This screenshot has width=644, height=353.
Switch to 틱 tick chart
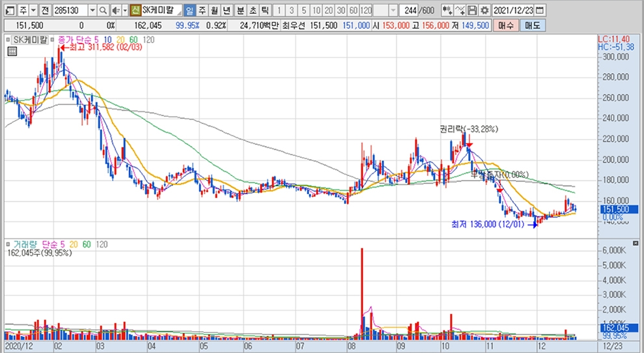point(265,10)
